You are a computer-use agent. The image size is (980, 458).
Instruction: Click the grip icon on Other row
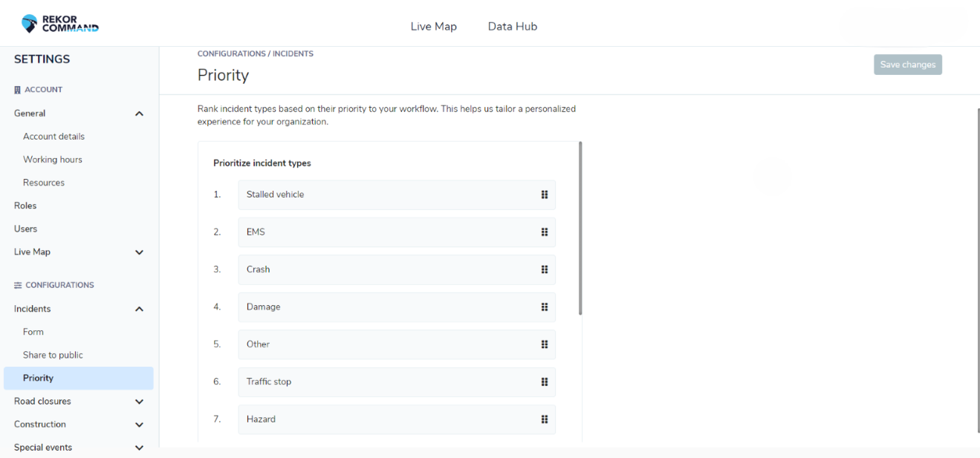click(545, 344)
